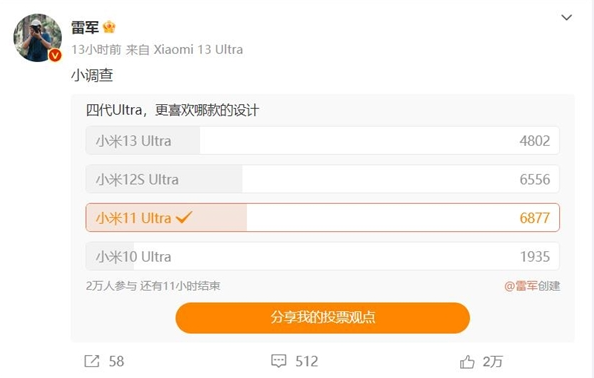Select the 小米12S Ultra poll option

point(322,179)
